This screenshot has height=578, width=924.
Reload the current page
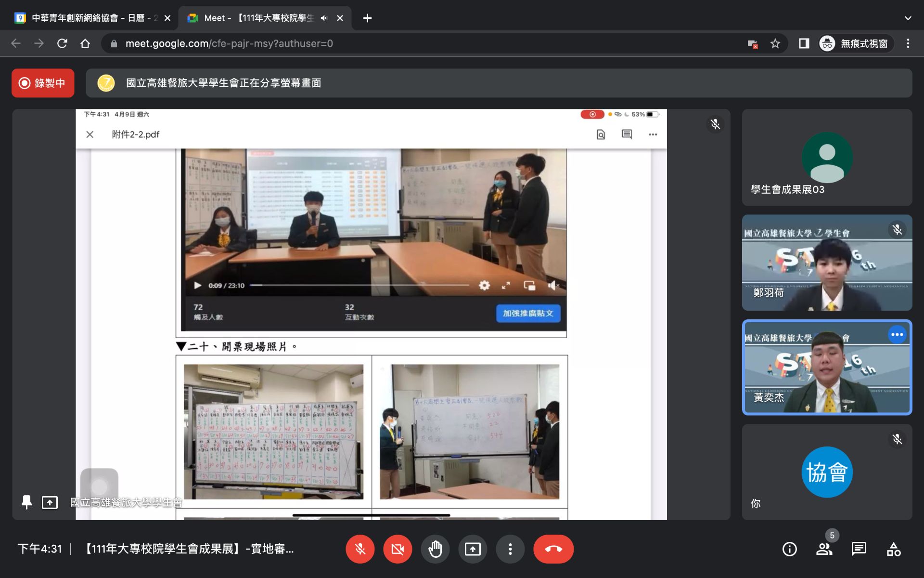point(62,44)
